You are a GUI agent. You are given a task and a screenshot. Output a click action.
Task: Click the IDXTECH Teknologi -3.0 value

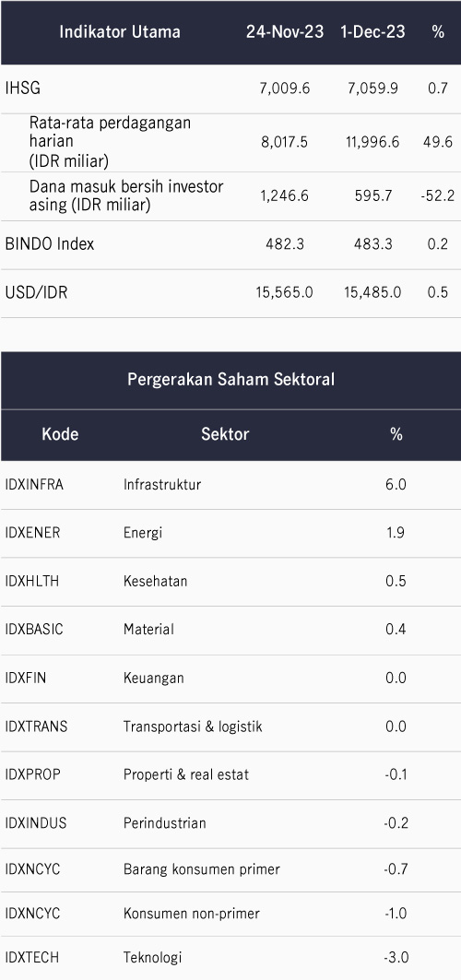(x=396, y=958)
